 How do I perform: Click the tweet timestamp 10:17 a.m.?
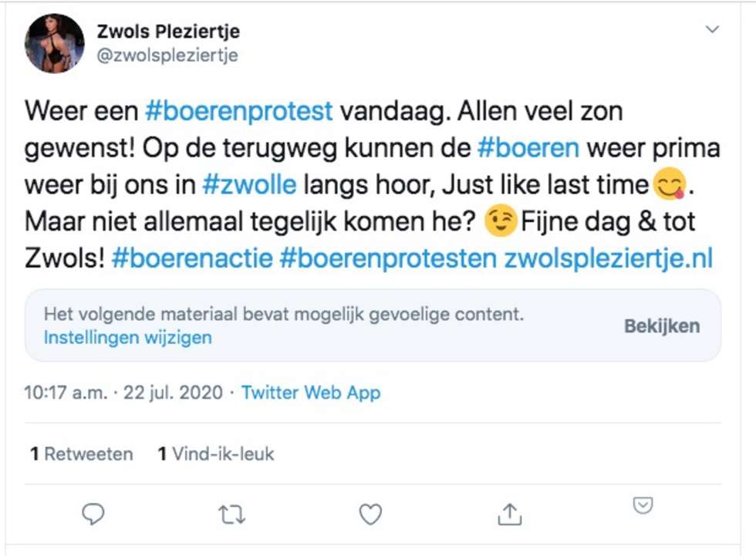[66, 393]
